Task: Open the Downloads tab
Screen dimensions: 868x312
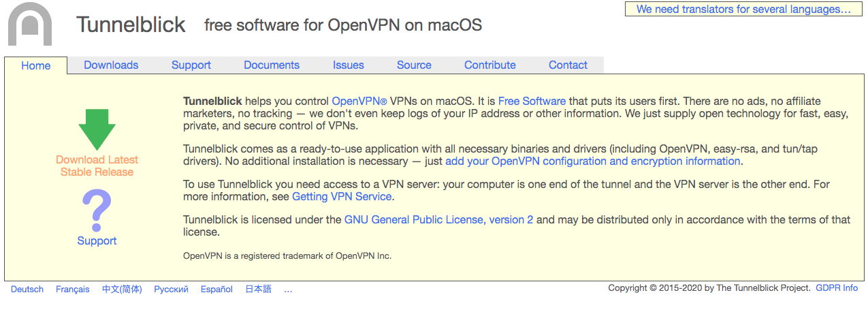Action: coord(111,65)
